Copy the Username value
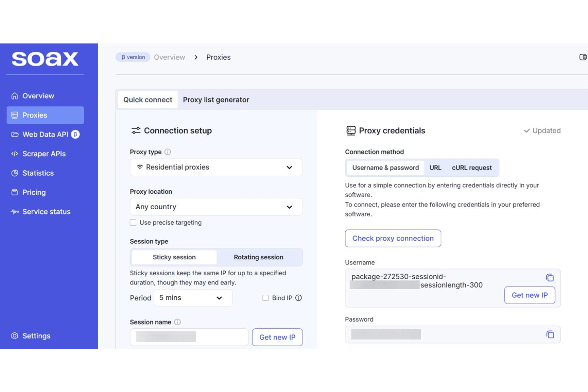 [550, 278]
